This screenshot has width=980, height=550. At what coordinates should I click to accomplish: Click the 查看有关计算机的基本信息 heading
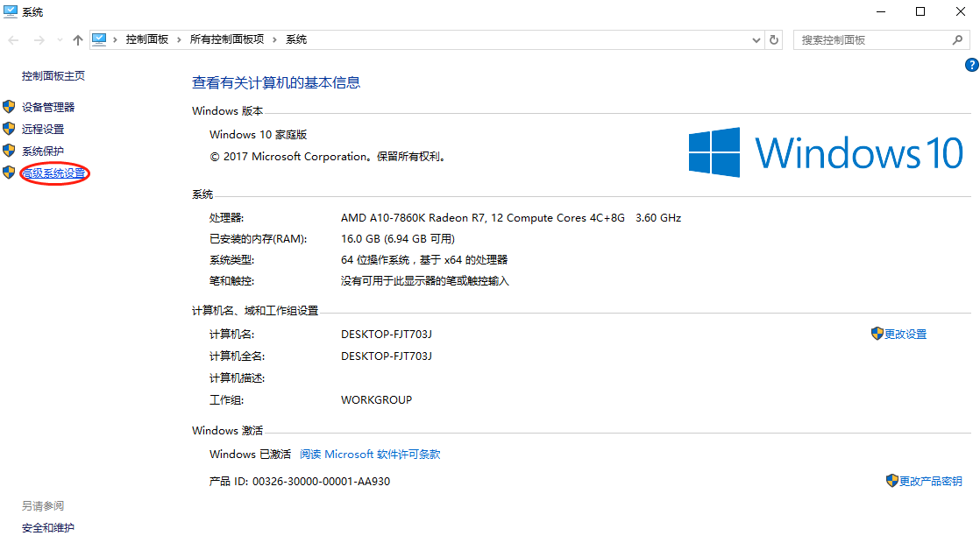click(275, 82)
